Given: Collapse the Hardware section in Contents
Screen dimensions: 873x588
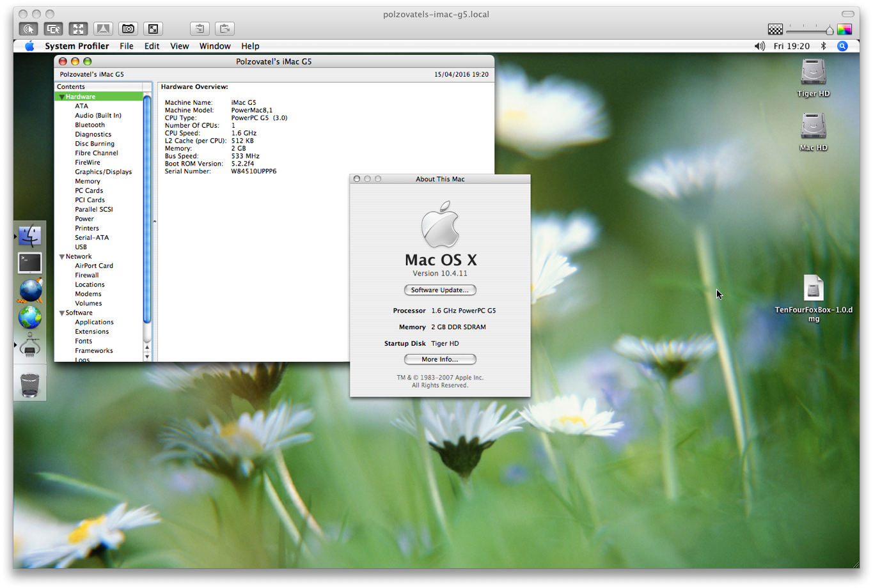Looking at the screenshot, I should [62, 97].
